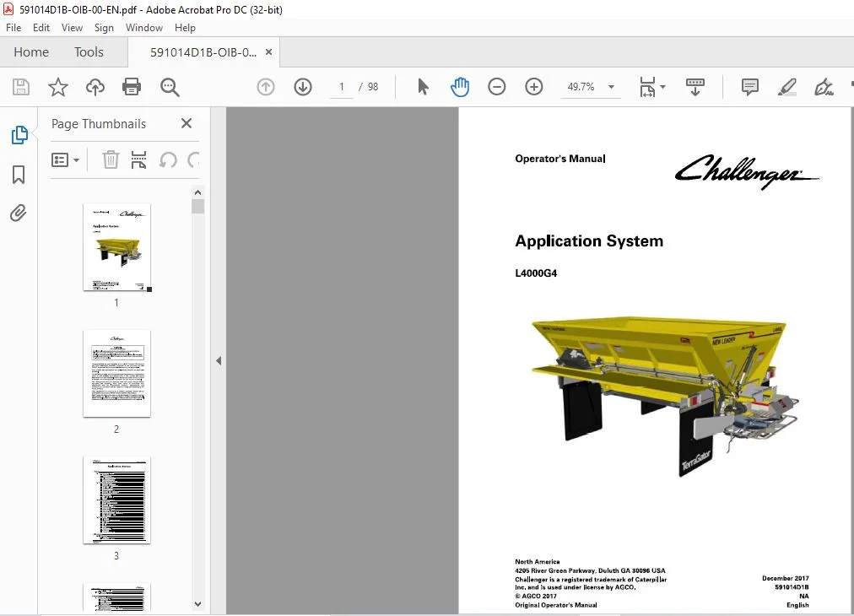Go to previous page arrow
The height and width of the screenshot is (616, 854).
[x=266, y=87]
